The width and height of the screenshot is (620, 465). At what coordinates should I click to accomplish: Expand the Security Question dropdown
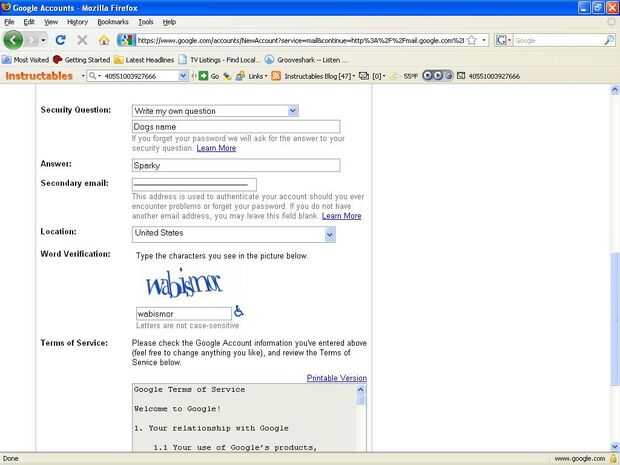point(293,111)
